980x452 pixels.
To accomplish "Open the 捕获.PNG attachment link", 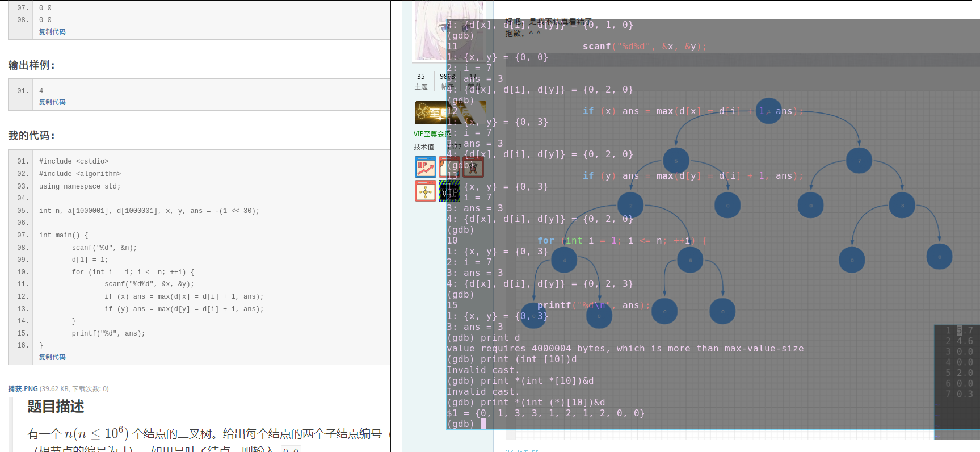I will [x=23, y=389].
